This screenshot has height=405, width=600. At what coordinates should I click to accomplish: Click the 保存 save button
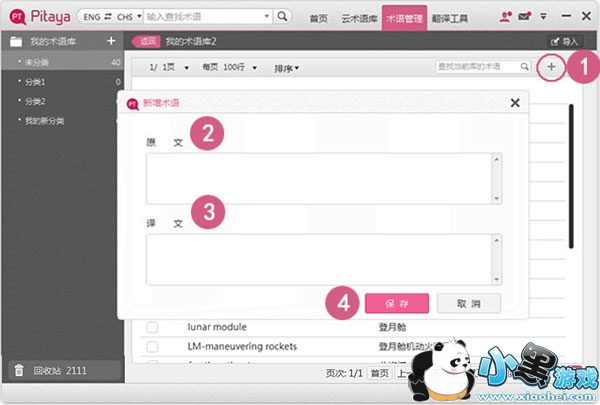click(397, 304)
